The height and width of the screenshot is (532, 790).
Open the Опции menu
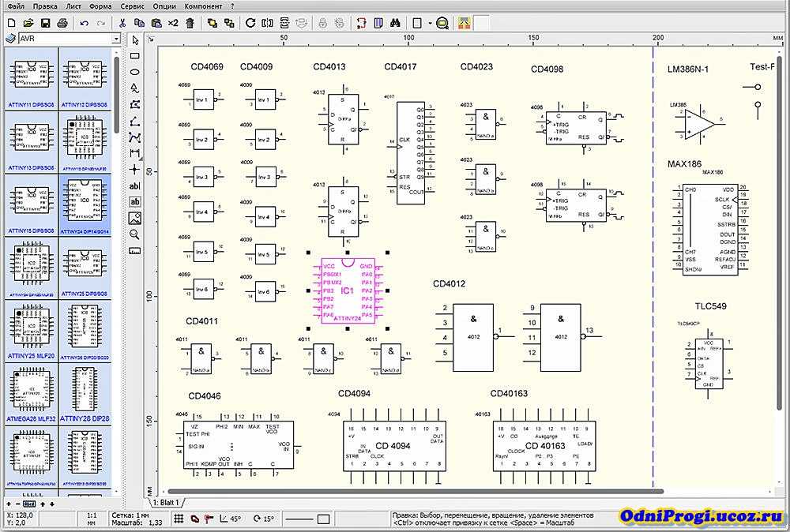(x=164, y=6)
